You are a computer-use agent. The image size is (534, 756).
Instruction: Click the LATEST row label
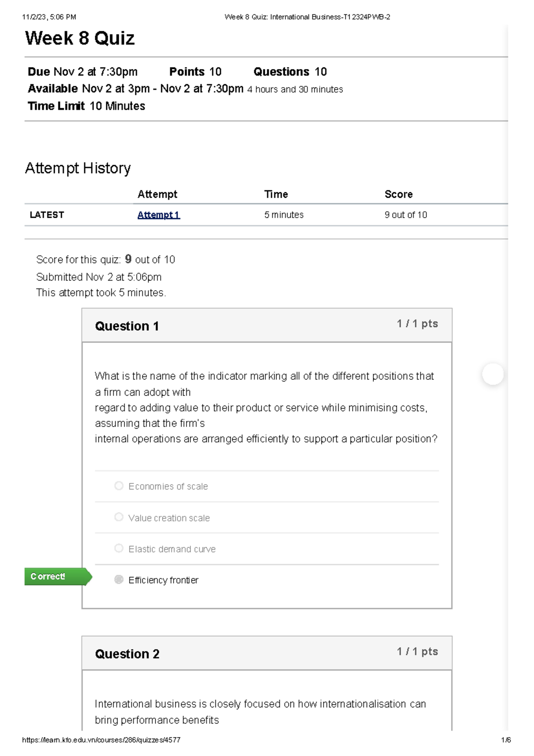pyautogui.click(x=47, y=215)
